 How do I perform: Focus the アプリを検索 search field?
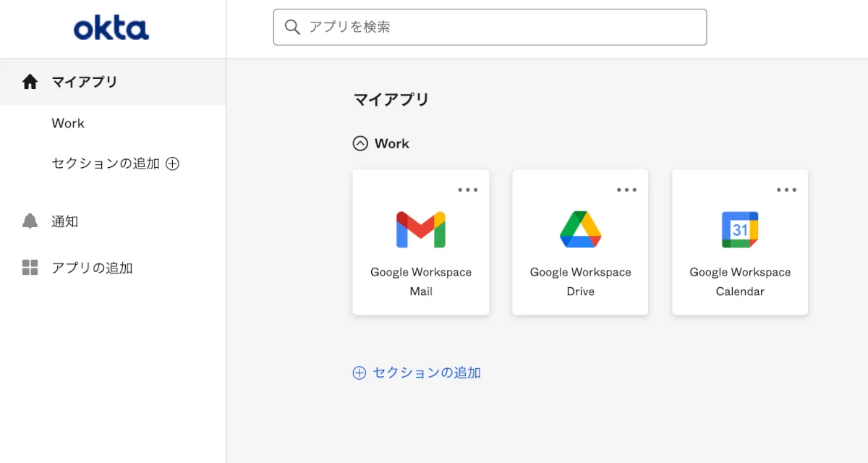point(499,27)
